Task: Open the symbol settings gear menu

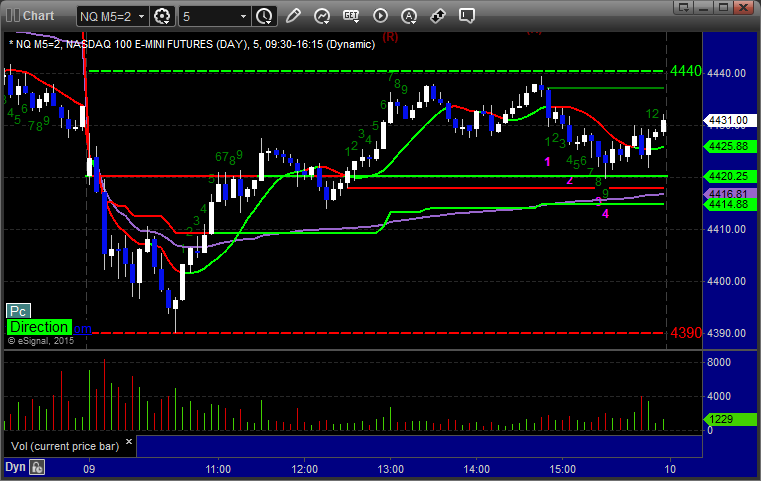Action: [162, 16]
